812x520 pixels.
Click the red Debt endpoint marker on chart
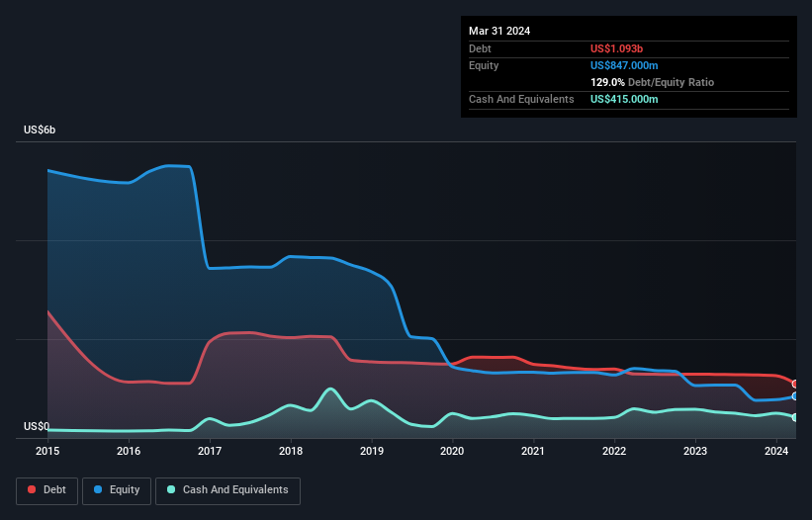coord(795,384)
